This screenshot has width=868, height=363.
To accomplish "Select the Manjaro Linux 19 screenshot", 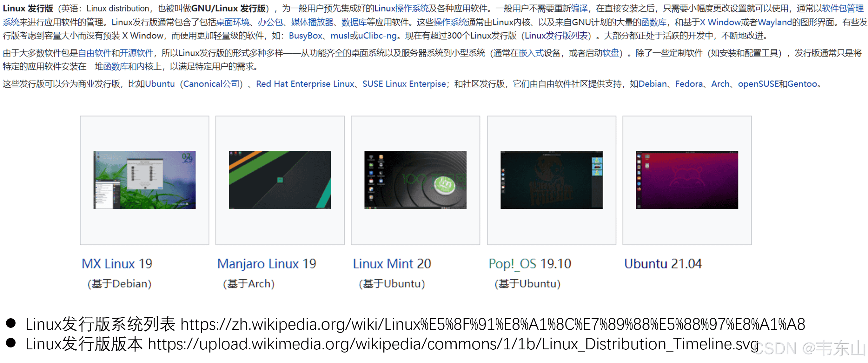I will (x=279, y=180).
